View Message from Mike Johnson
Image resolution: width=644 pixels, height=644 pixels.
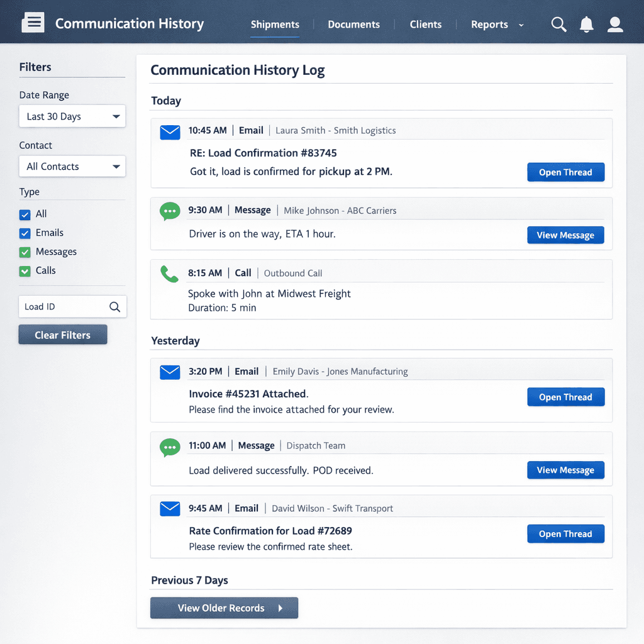[x=565, y=235]
